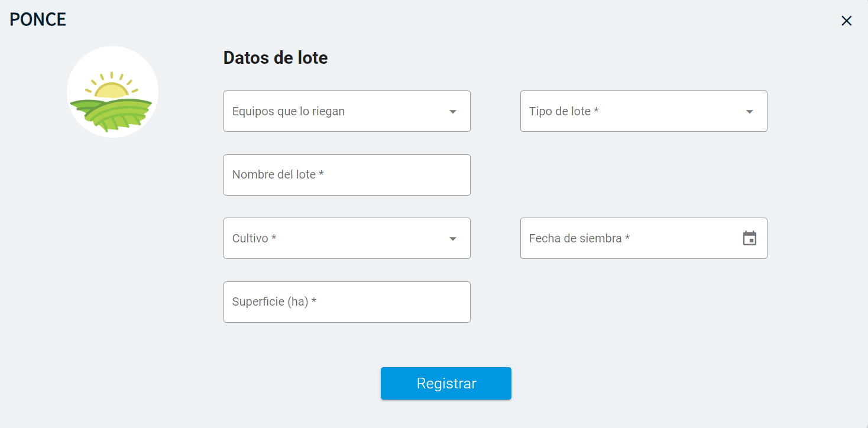Click the PONCE title text

click(38, 20)
